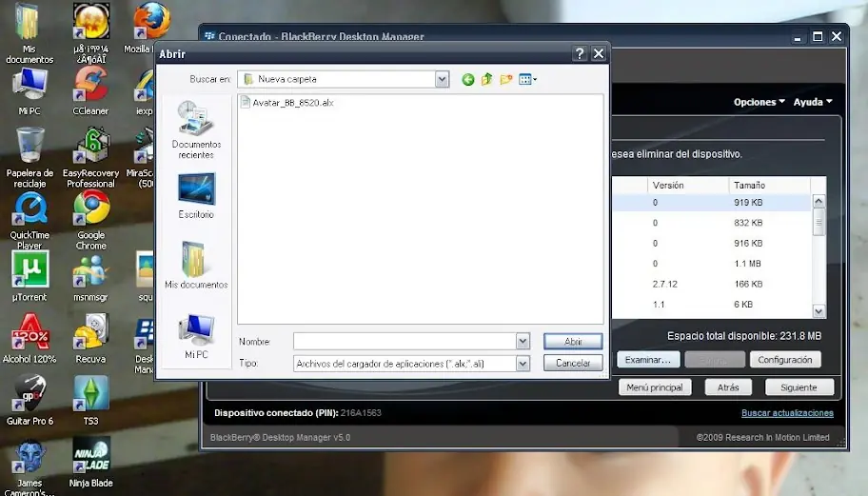Click the Abrir button
The image size is (868, 496).
[573, 342]
